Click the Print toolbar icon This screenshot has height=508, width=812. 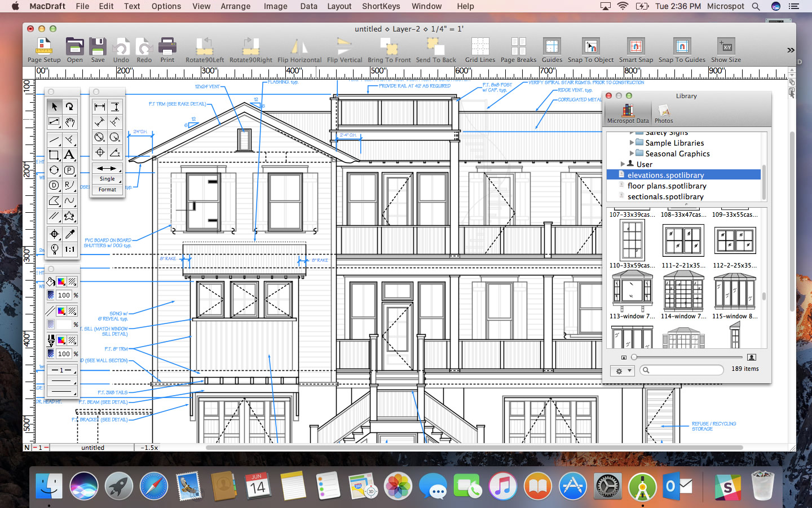click(167, 50)
